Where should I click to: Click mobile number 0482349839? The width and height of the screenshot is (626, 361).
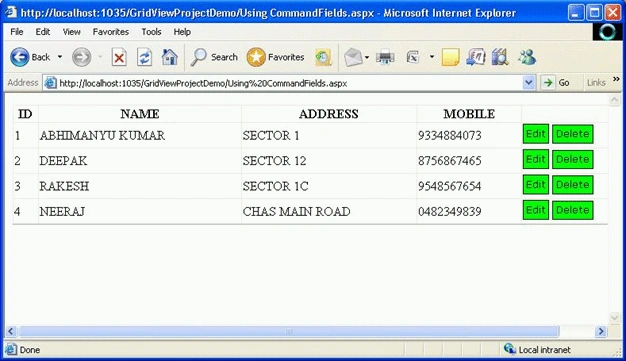point(450,211)
